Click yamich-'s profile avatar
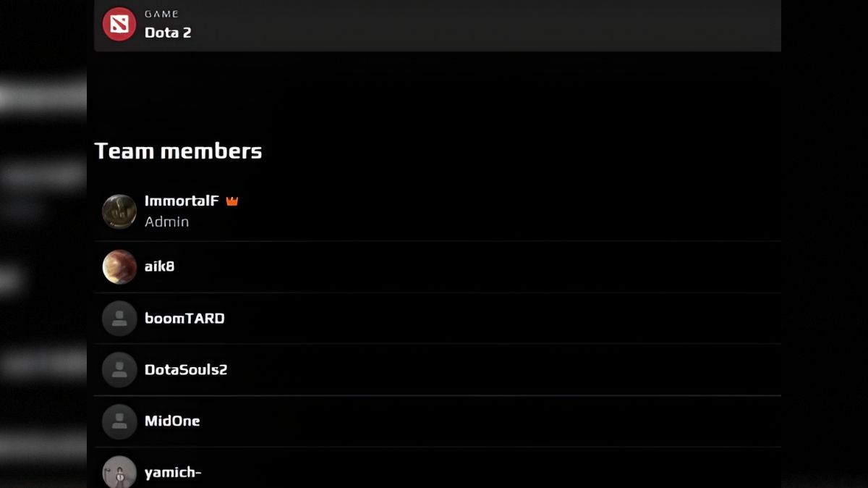The image size is (868, 488). click(119, 472)
